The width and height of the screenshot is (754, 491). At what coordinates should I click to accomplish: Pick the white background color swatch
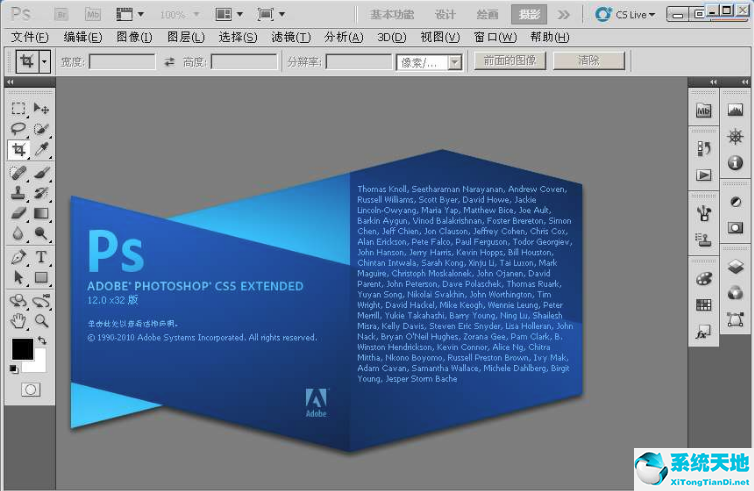coord(38,364)
